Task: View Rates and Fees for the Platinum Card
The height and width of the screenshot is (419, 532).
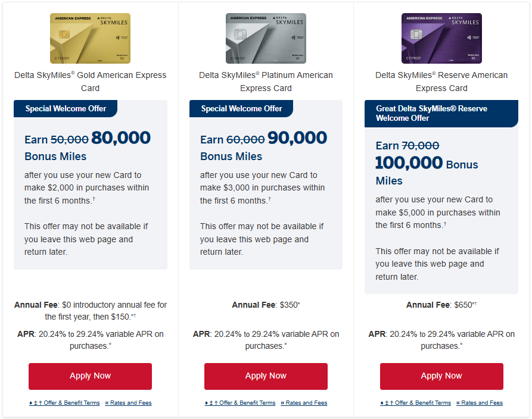Action: pos(304,402)
